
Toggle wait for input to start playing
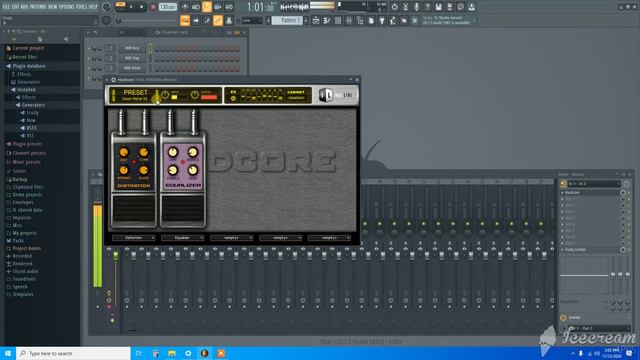(x=196, y=7)
